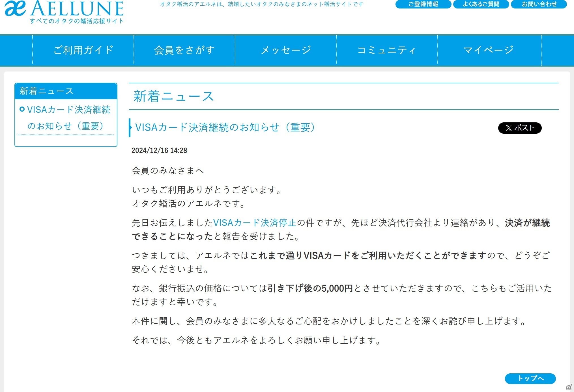Screen dimensions: 574x392
Task: Click the apology sentence 本件に関し、会員のみなさまに
Action: tap(330, 321)
